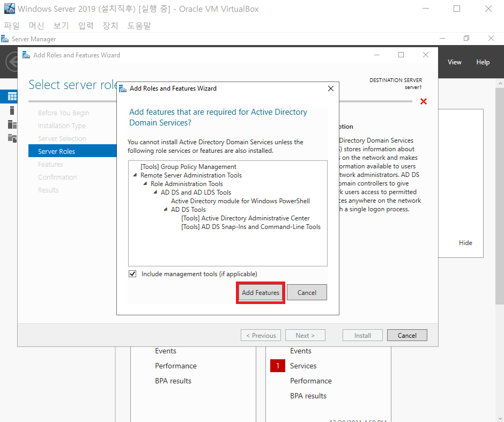Open Server Manager Help menu

[x=483, y=62]
